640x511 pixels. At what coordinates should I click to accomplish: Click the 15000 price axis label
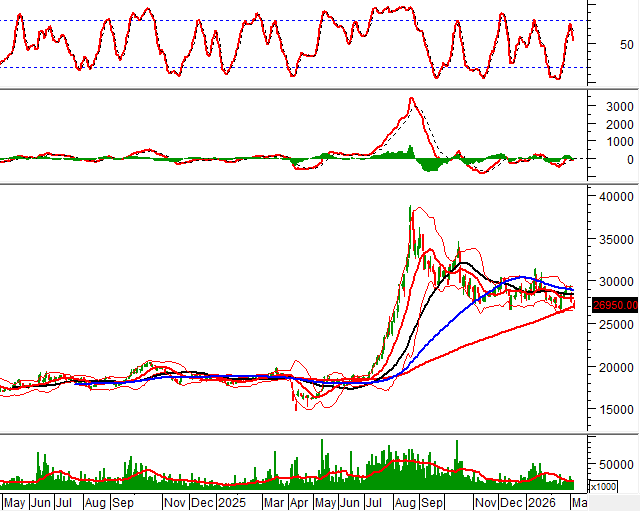click(615, 409)
